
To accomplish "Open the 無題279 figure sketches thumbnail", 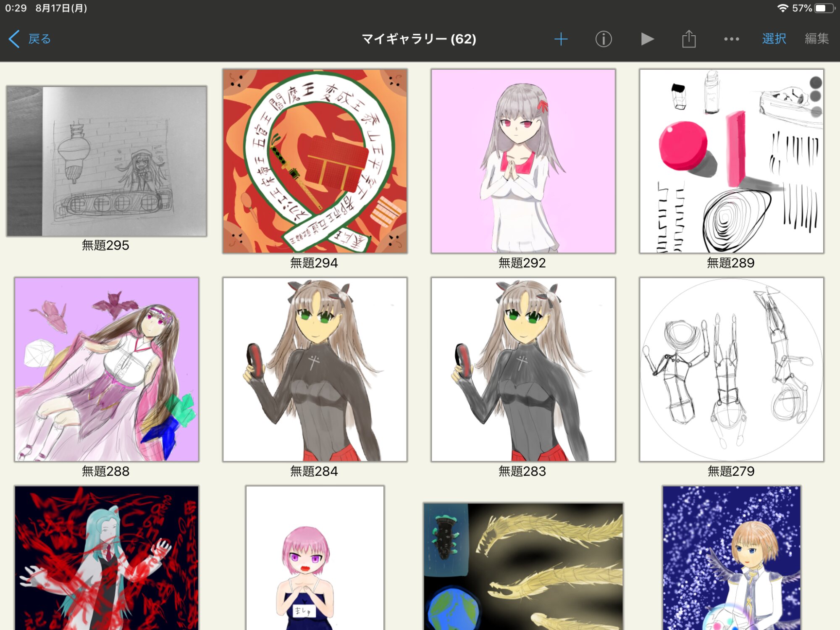I will [x=731, y=370].
